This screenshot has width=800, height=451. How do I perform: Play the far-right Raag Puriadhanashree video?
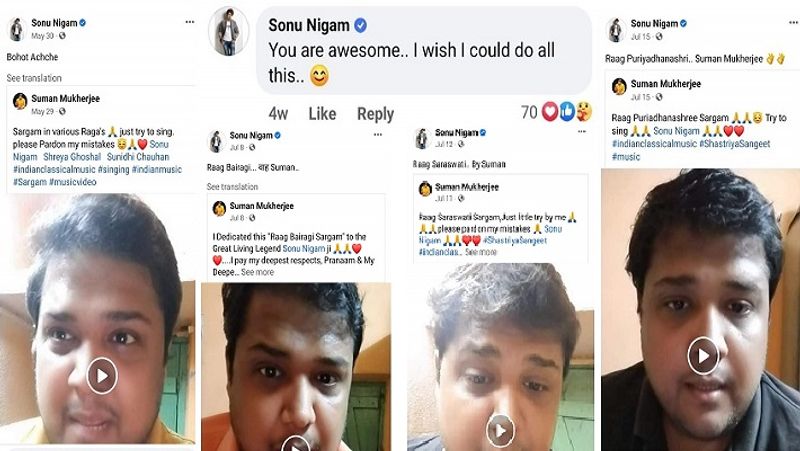[703, 355]
